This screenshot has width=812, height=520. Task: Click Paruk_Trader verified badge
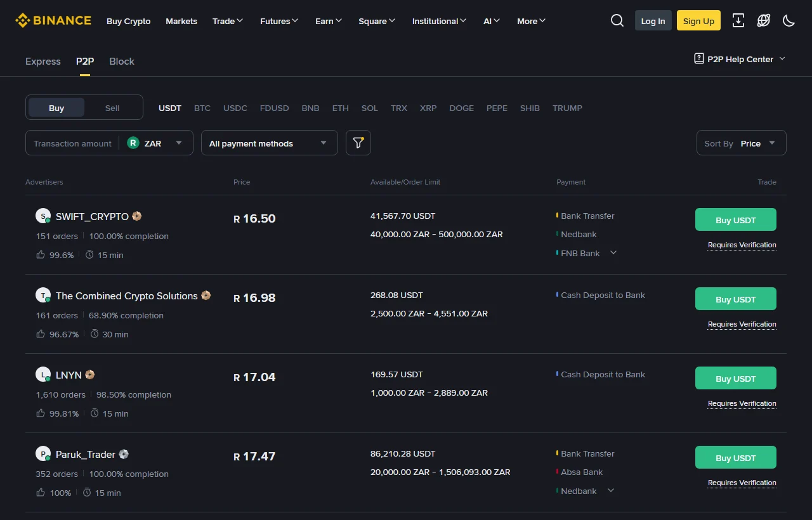coord(124,454)
